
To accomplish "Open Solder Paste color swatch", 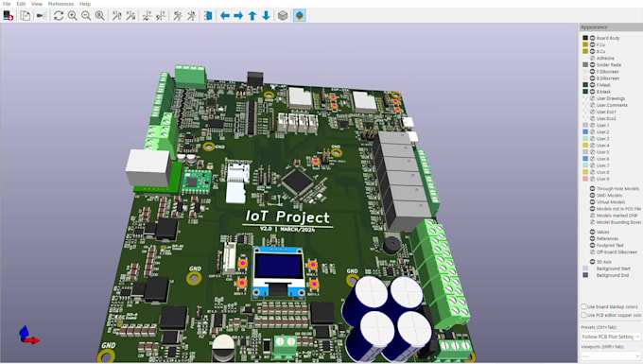I will [585, 65].
